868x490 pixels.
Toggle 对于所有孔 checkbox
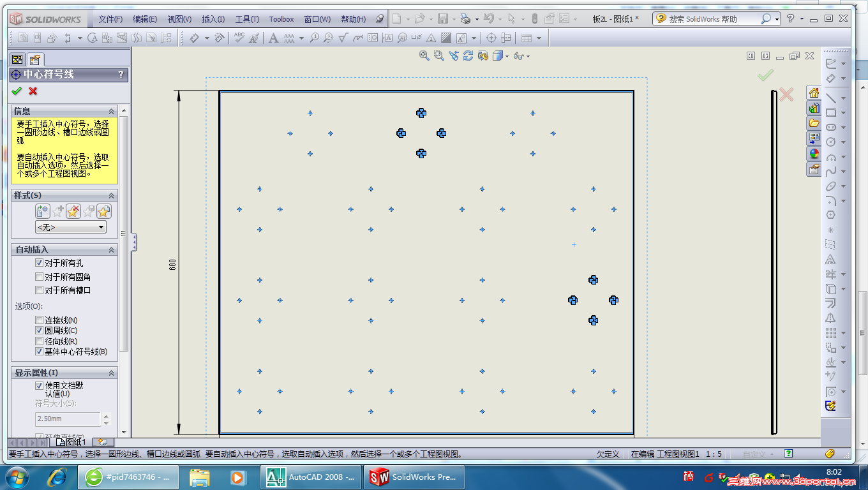pyautogui.click(x=39, y=263)
